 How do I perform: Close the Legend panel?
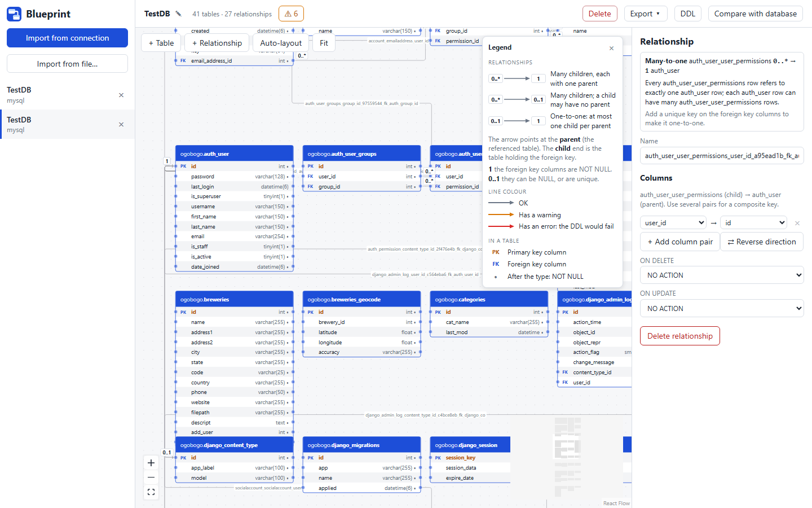[x=611, y=48]
